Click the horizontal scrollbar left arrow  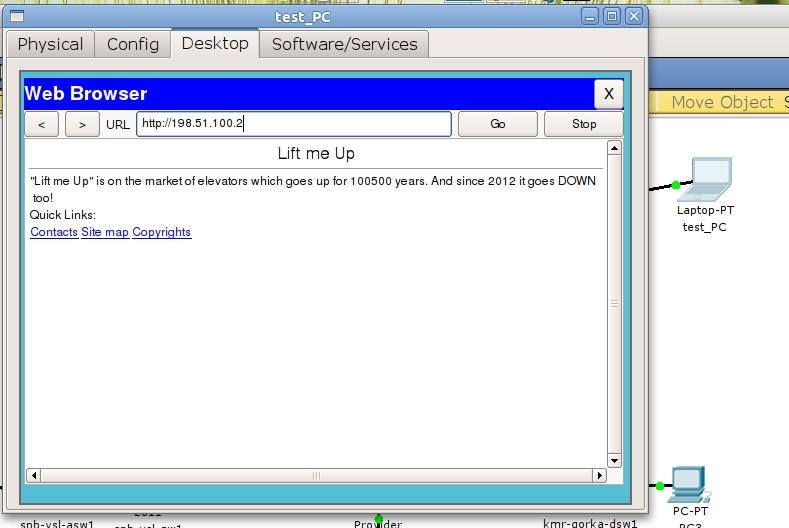33,476
